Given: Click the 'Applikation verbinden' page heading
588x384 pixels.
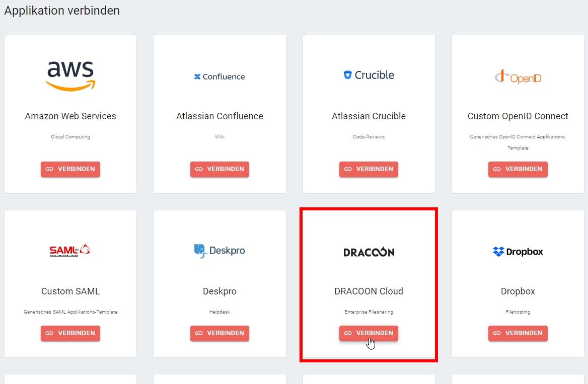Looking at the screenshot, I should click(x=62, y=11).
